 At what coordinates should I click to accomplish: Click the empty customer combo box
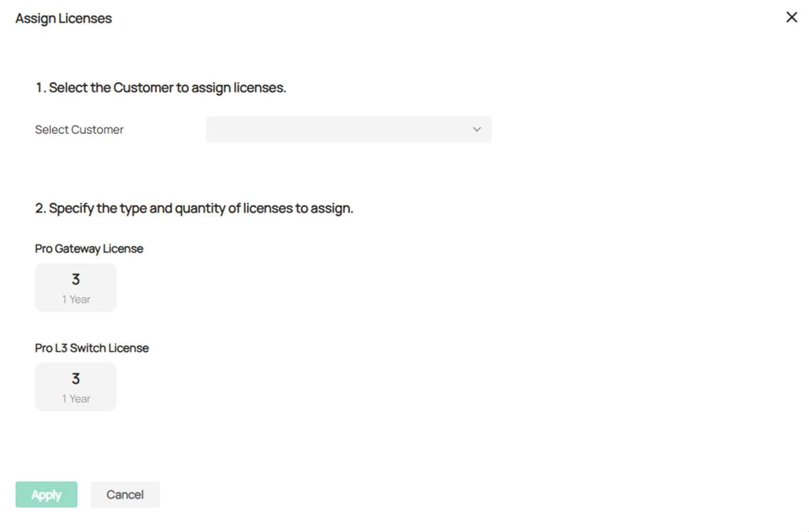[349, 129]
